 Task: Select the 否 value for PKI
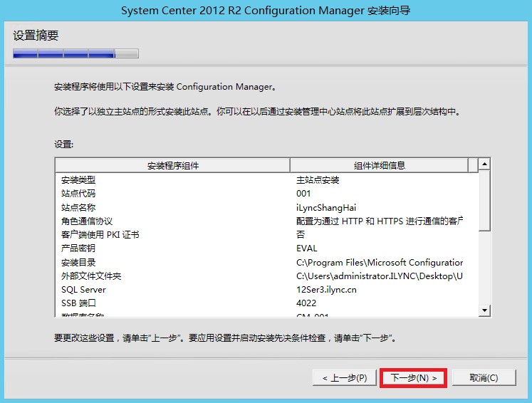click(x=301, y=235)
